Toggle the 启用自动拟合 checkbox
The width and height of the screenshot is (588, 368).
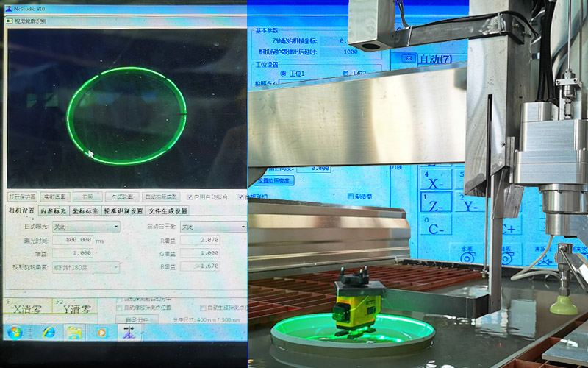click(190, 197)
